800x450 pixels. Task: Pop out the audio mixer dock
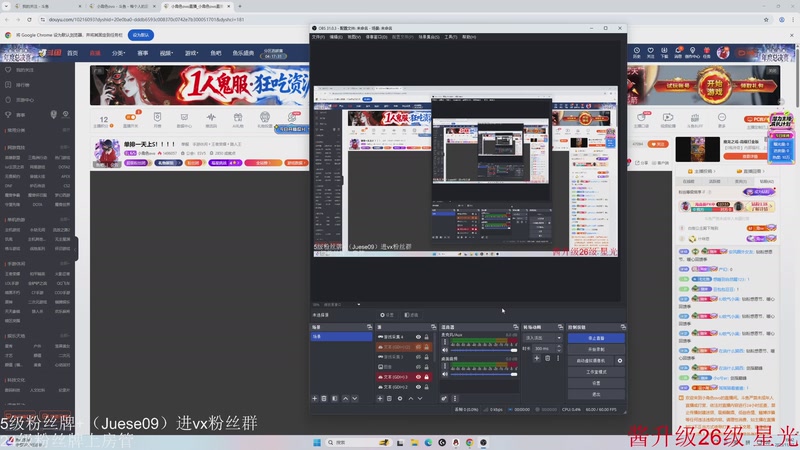tap(515, 327)
